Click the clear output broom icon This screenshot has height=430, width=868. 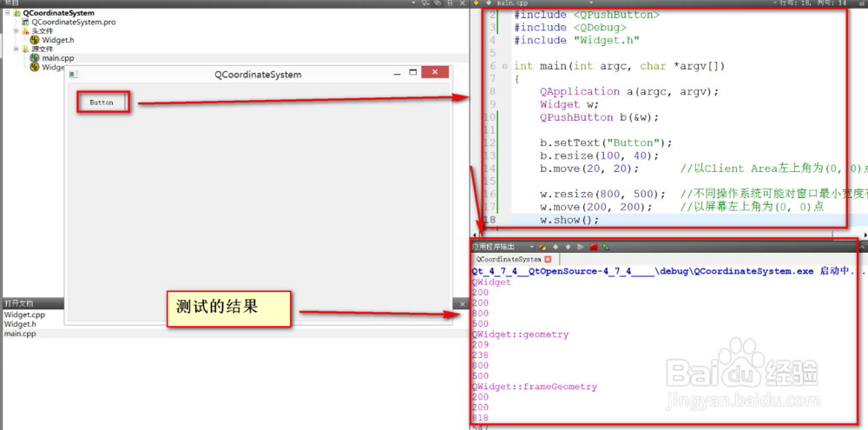542,247
